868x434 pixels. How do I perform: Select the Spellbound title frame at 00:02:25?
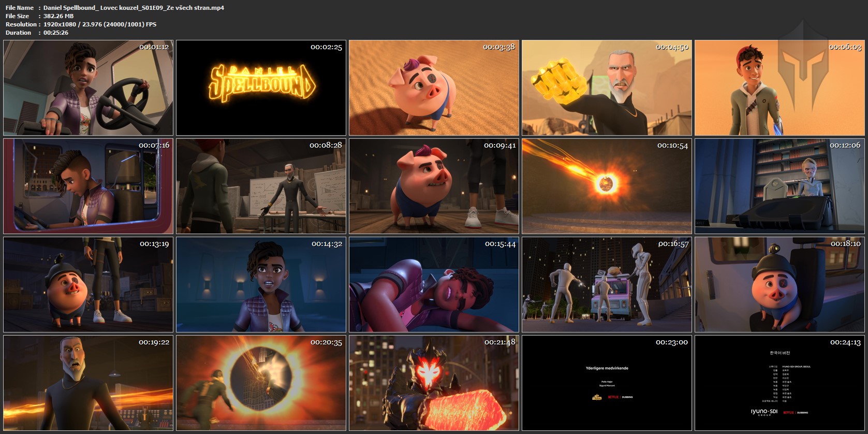(x=261, y=88)
